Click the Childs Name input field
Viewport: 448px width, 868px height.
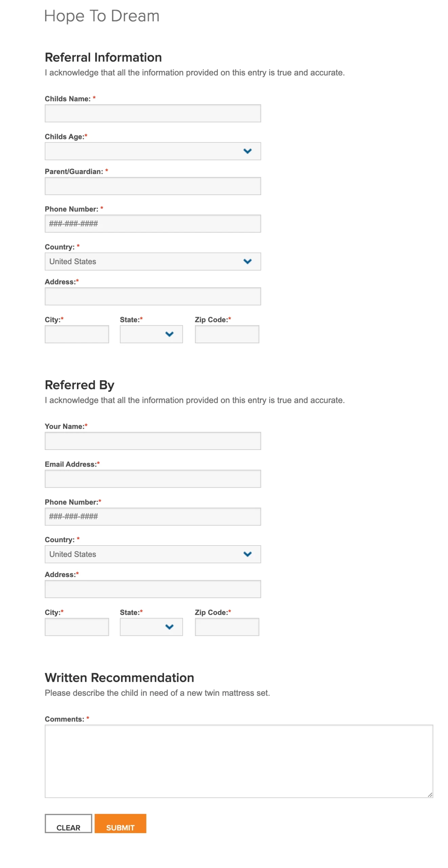[x=152, y=113]
